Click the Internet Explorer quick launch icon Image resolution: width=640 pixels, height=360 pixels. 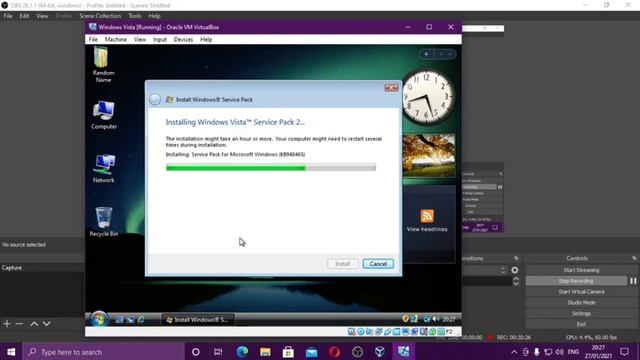pyautogui.click(x=141, y=320)
